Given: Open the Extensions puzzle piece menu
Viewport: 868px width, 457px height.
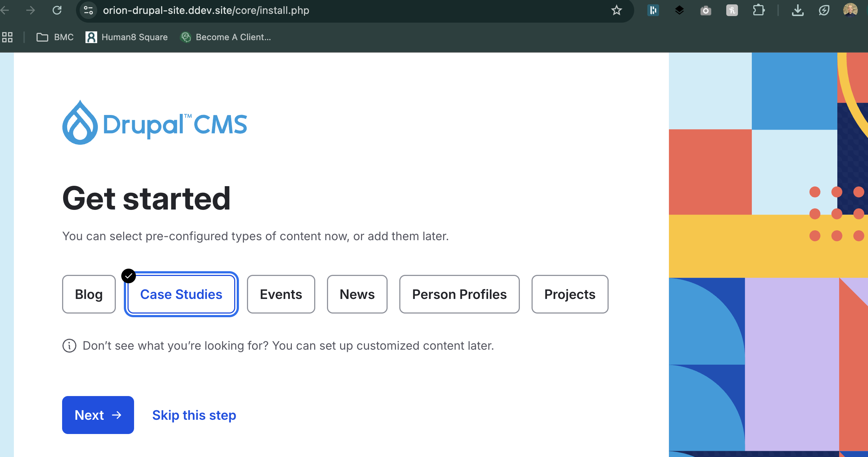Looking at the screenshot, I should click(759, 10).
